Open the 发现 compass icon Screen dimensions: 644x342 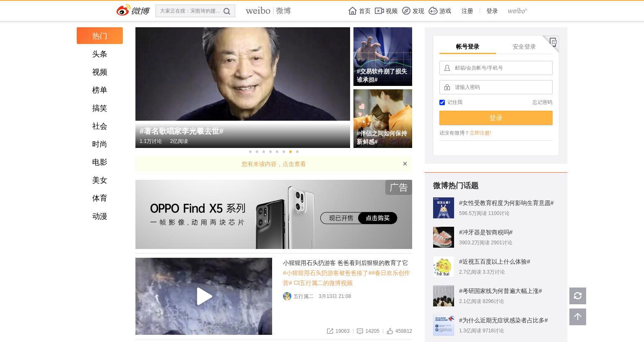pyautogui.click(x=406, y=11)
